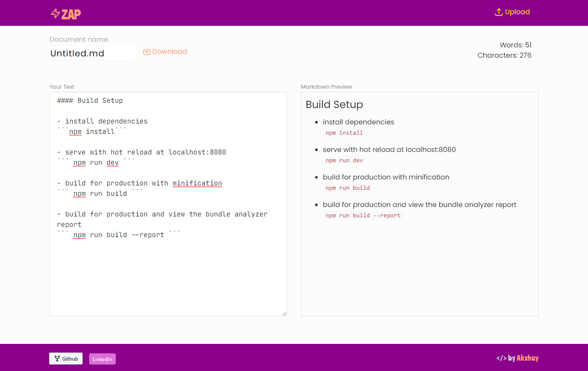This screenshot has width=588, height=371.
Task: Click the code brackets icon in footer
Action: pyautogui.click(x=501, y=358)
